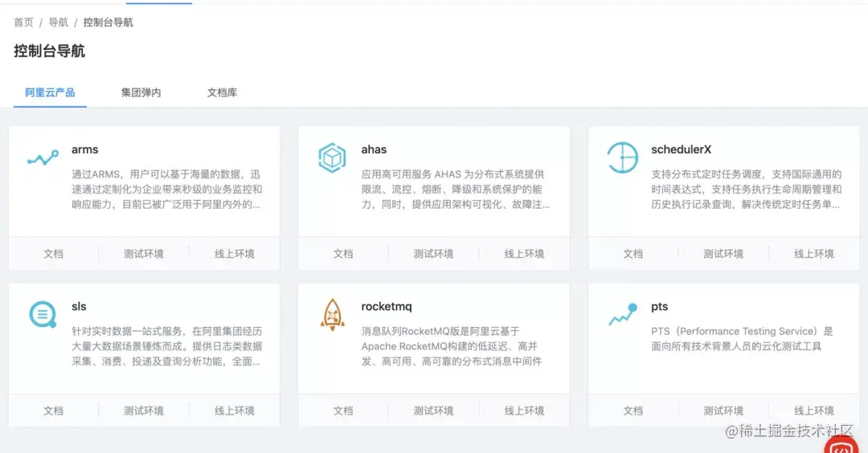Click the rocketmq description text
868x453 pixels.
click(x=451, y=346)
